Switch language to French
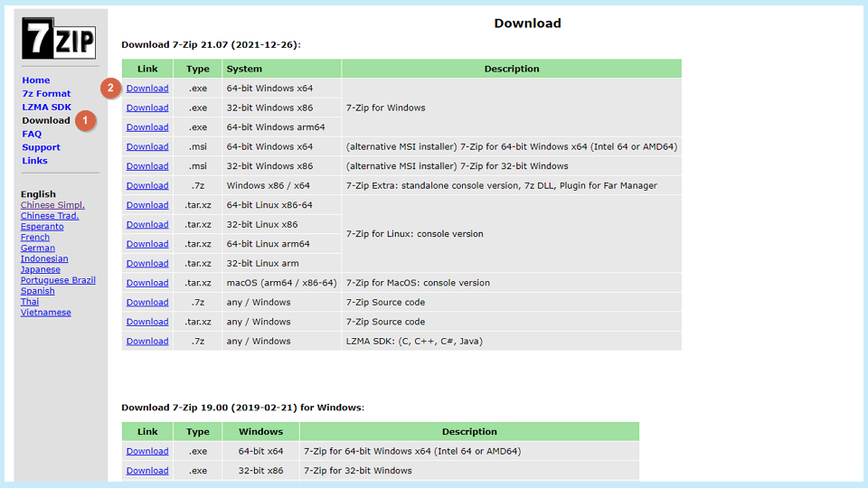This screenshot has height=488, width=868. coord(35,237)
